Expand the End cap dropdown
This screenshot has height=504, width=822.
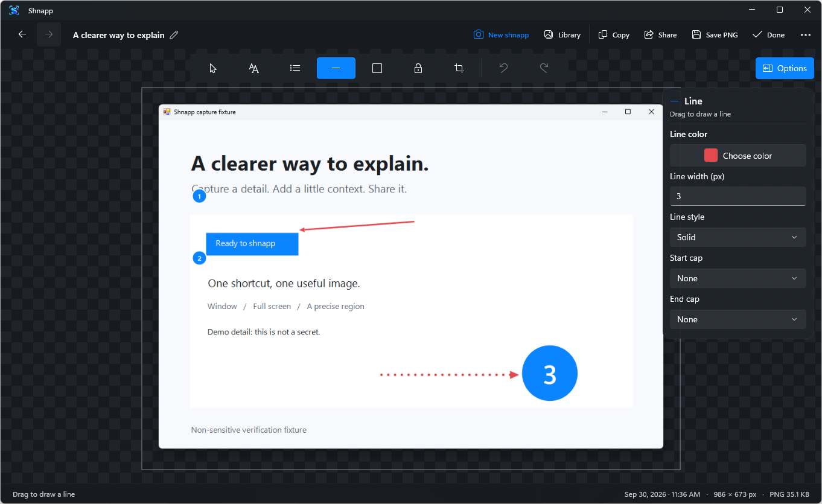click(x=738, y=319)
